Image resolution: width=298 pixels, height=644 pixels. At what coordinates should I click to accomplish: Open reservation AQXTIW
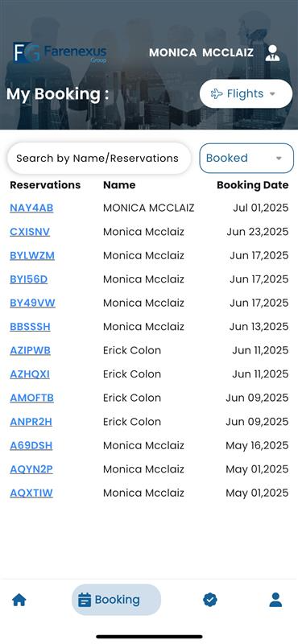(31, 493)
